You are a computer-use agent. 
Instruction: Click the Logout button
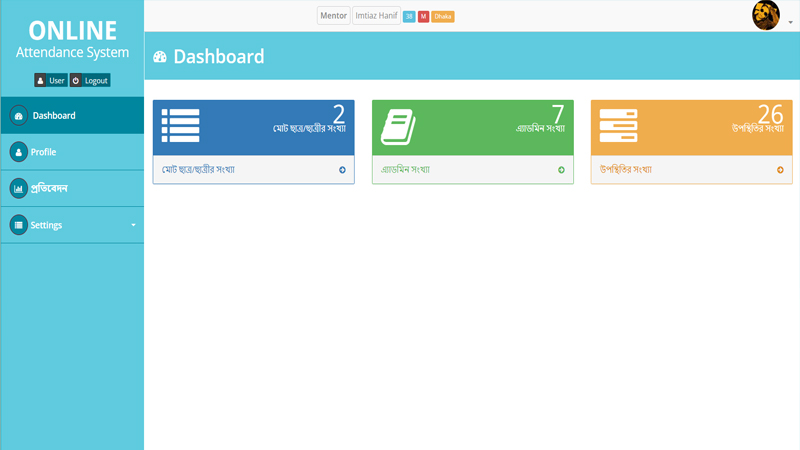(x=90, y=80)
